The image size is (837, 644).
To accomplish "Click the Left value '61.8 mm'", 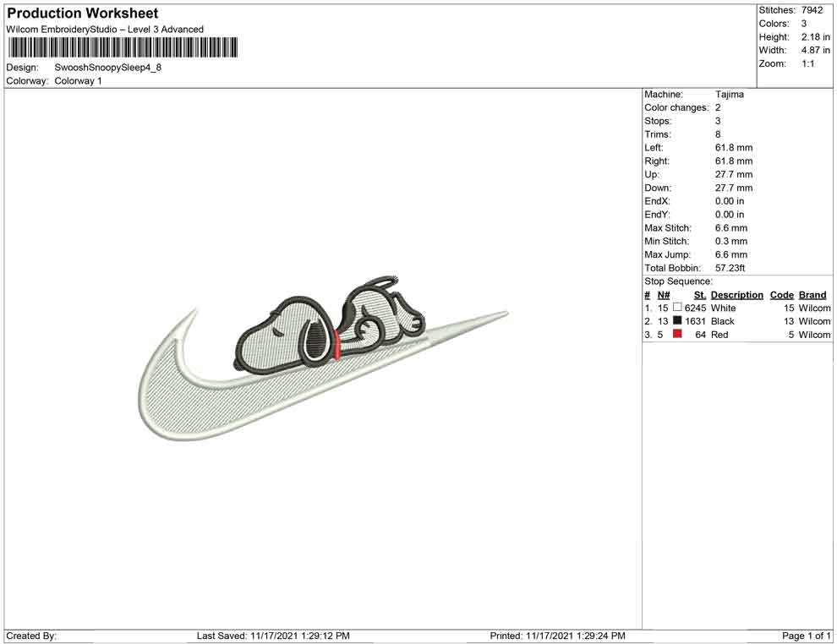I will pyautogui.click(x=734, y=148).
